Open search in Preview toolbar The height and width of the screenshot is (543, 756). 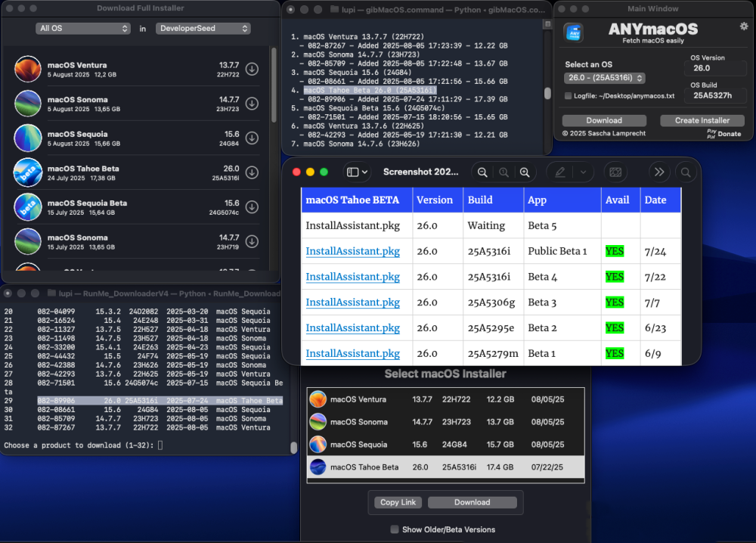pyautogui.click(x=686, y=172)
